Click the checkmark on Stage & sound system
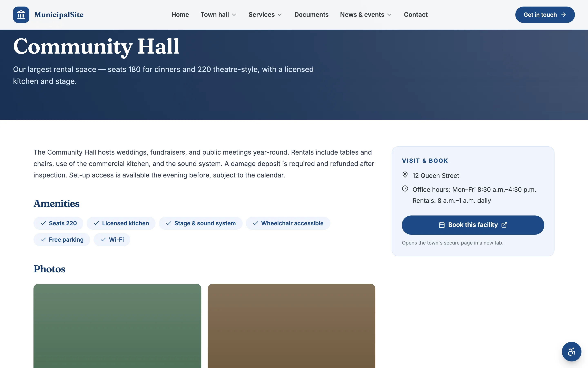This screenshot has height=368, width=588. (x=169, y=223)
